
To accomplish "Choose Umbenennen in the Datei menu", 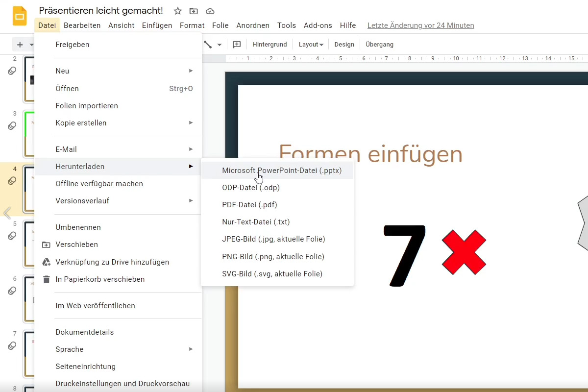I will pyautogui.click(x=118, y=227).
